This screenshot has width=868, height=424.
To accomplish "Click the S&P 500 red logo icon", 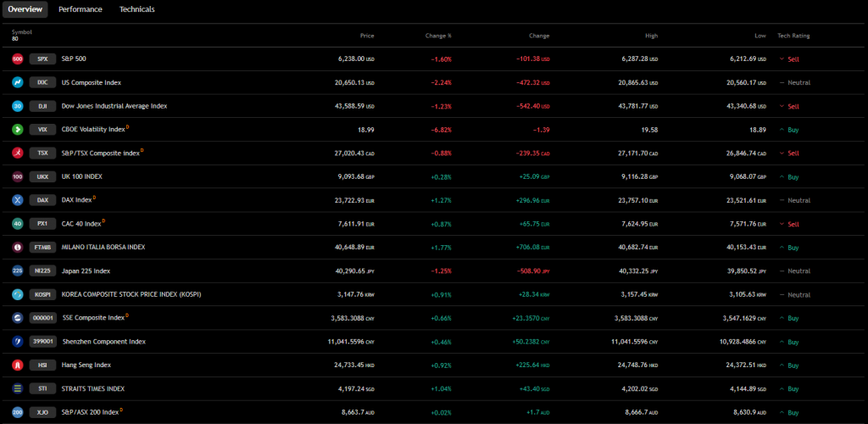I will (x=17, y=59).
